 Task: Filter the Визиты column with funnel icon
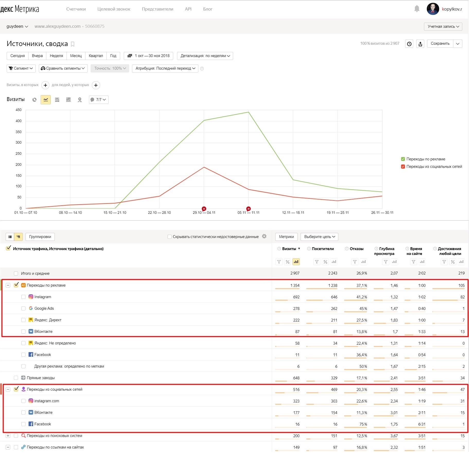coord(279,262)
